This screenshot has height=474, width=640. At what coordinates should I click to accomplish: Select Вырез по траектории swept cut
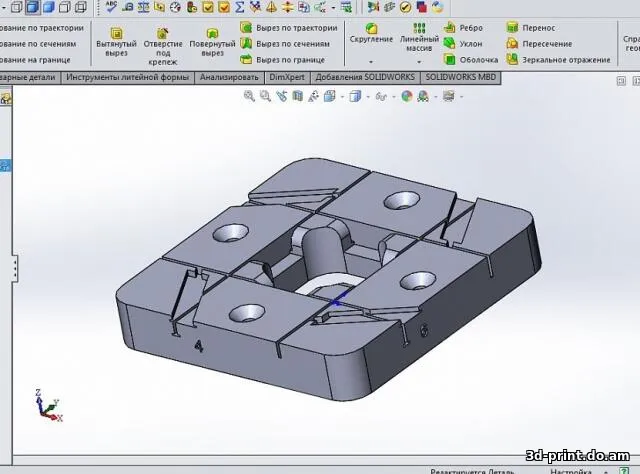point(289,28)
